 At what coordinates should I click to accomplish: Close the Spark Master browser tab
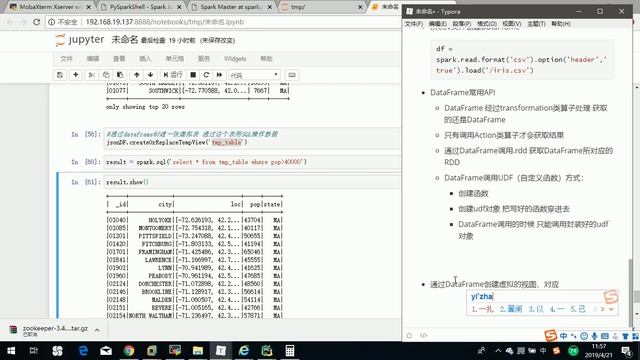tap(270, 7)
